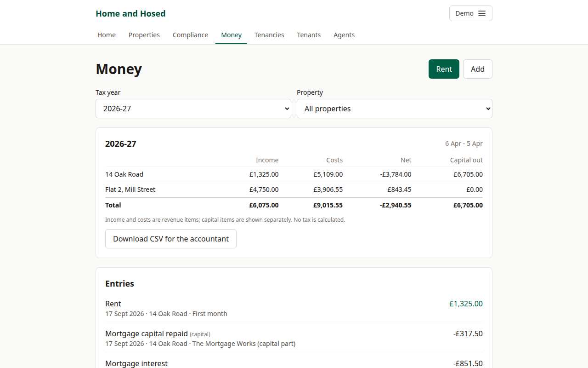The width and height of the screenshot is (588, 368).
Task: Click the -£3,784.00 net value
Action: [x=396, y=174]
